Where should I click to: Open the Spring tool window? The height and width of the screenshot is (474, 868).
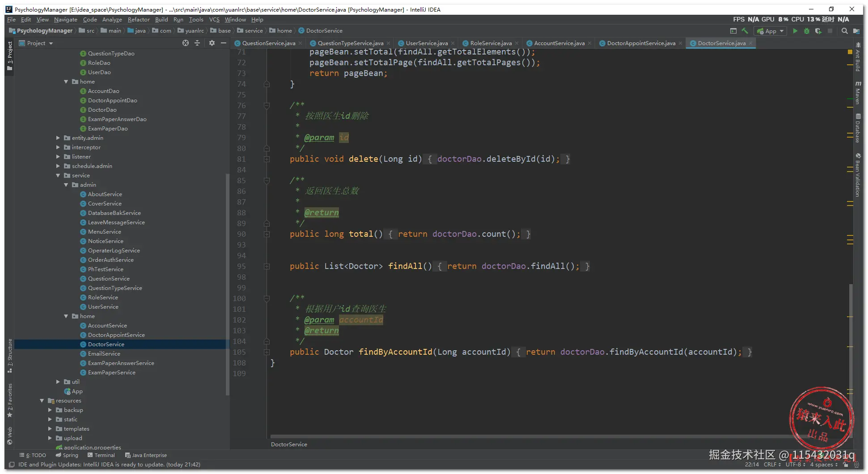(67, 455)
